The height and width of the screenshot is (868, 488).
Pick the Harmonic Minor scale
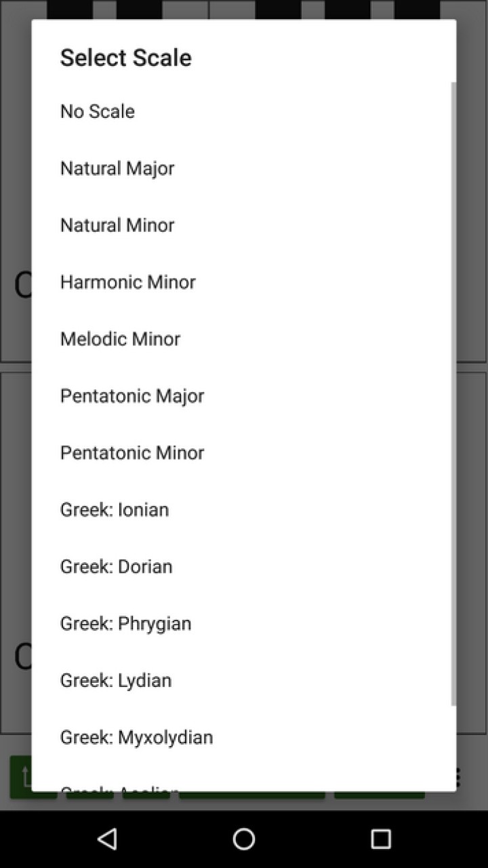point(244,282)
